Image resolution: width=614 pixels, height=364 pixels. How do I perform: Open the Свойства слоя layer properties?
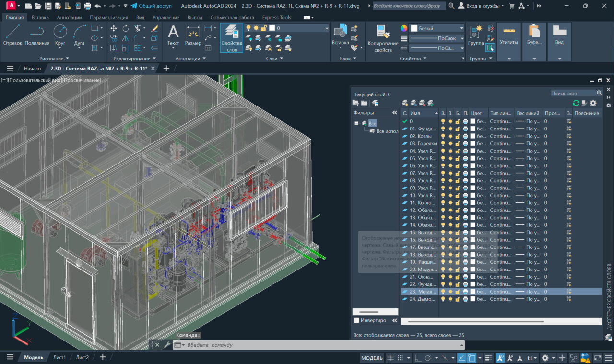click(x=232, y=37)
